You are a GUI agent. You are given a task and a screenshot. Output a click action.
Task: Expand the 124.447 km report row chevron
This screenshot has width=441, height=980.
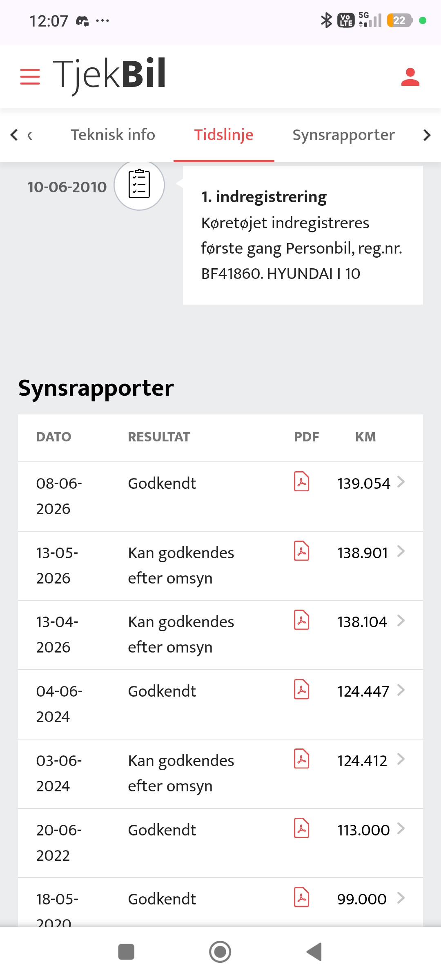(x=401, y=690)
